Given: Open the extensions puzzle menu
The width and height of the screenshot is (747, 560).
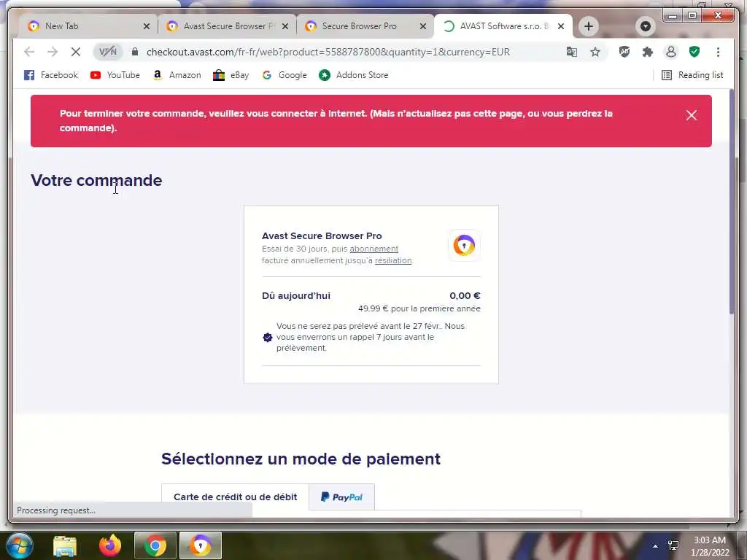Looking at the screenshot, I should pyautogui.click(x=648, y=52).
